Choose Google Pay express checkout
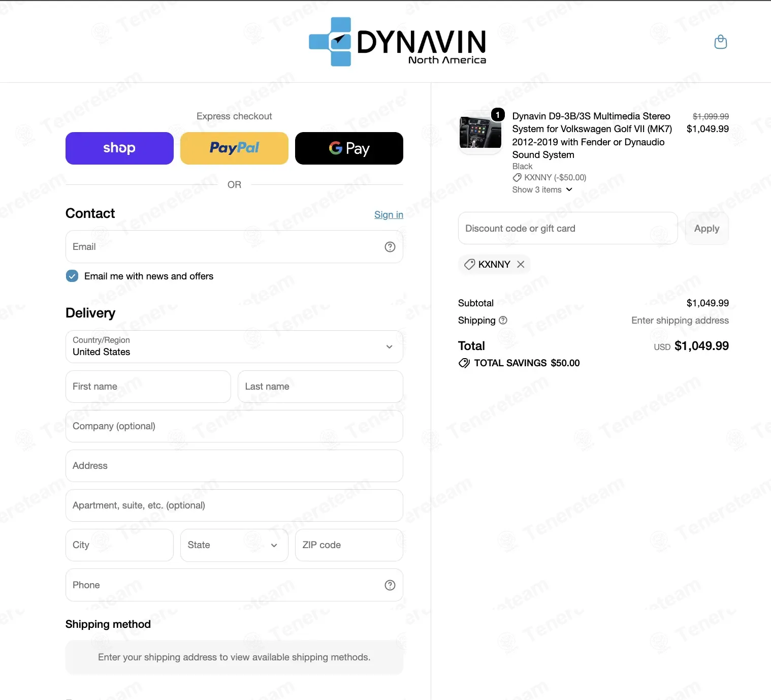 (x=349, y=148)
